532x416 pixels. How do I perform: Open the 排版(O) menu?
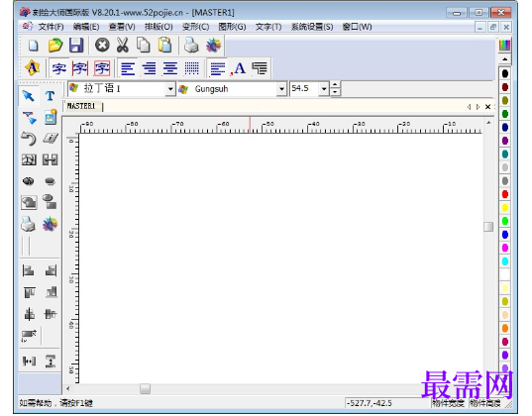point(159,27)
